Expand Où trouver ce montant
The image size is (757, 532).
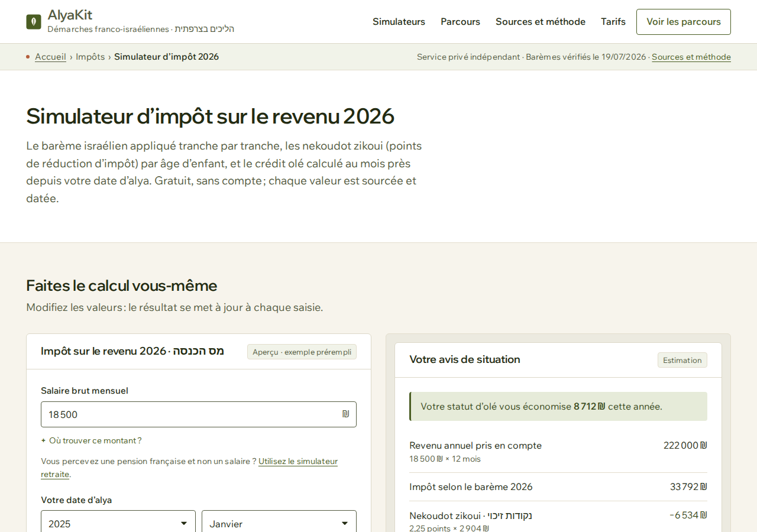click(91, 440)
